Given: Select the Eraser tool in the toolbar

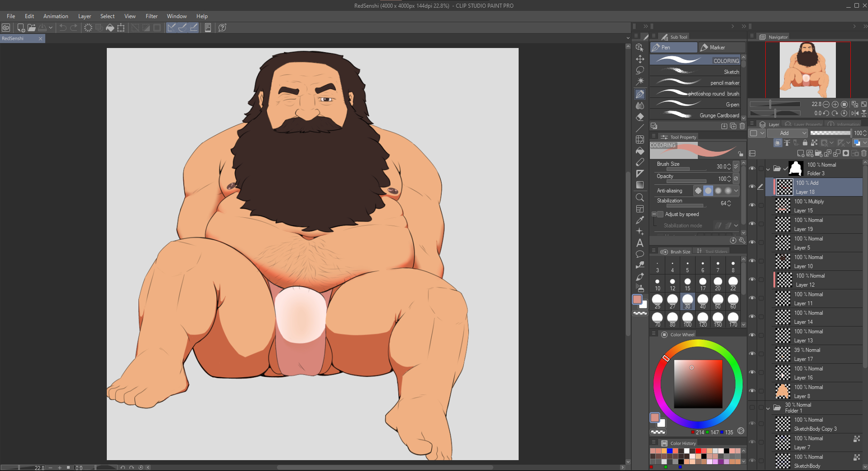Looking at the screenshot, I should point(639,117).
